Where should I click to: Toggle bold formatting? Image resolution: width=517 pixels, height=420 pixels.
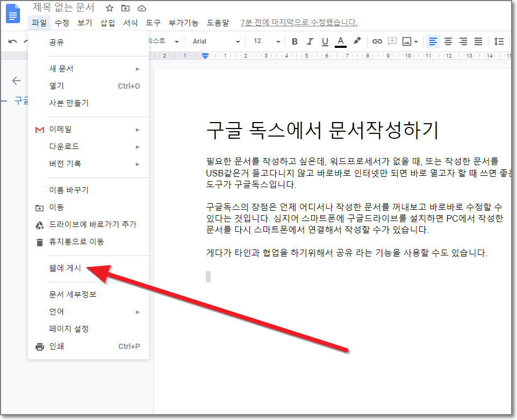pyautogui.click(x=295, y=41)
